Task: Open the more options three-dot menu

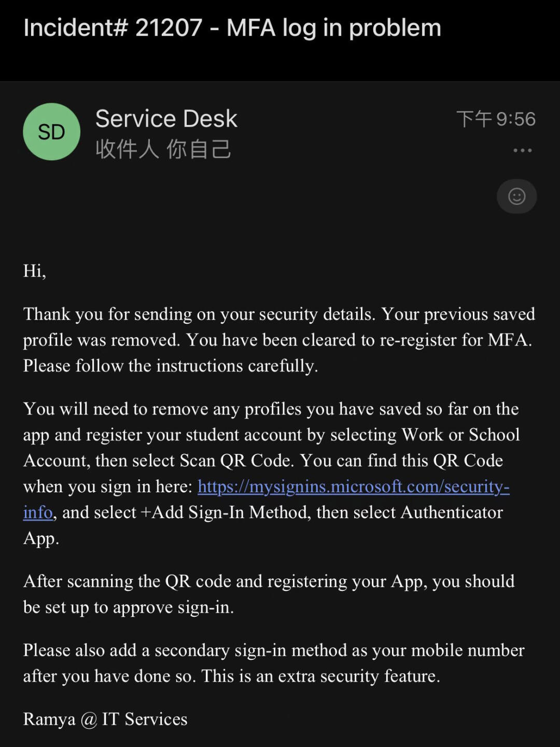Action: point(522,150)
